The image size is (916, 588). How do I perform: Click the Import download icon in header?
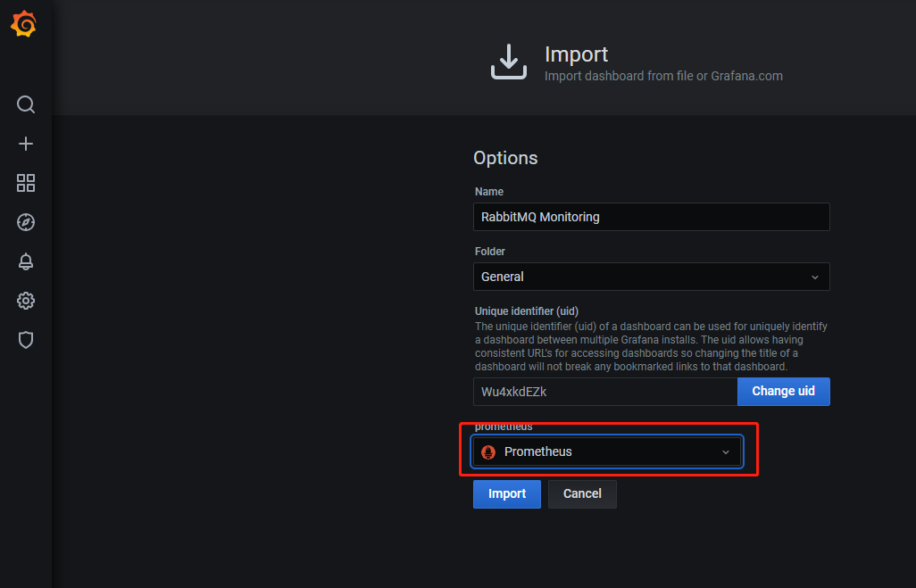[509, 63]
